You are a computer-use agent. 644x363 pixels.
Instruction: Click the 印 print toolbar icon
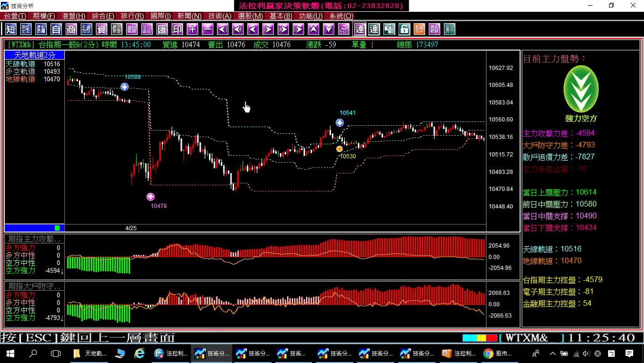pyautogui.click(x=177, y=29)
